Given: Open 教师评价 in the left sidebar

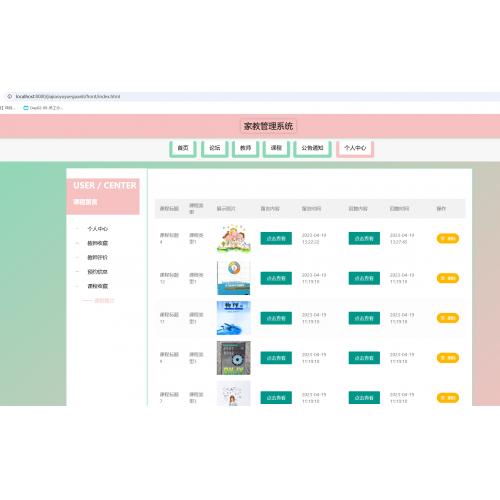Looking at the screenshot, I should pyautogui.click(x=98, y=257).
